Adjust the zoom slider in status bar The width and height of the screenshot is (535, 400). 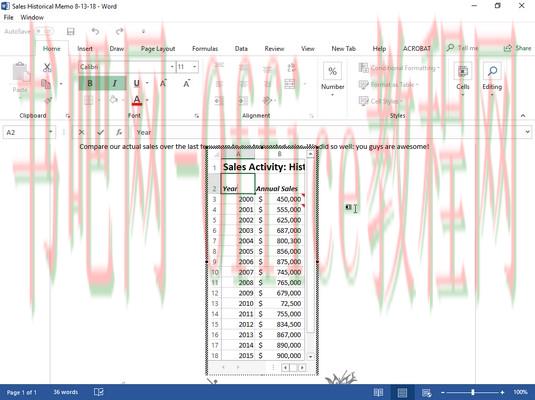point(473,392)
